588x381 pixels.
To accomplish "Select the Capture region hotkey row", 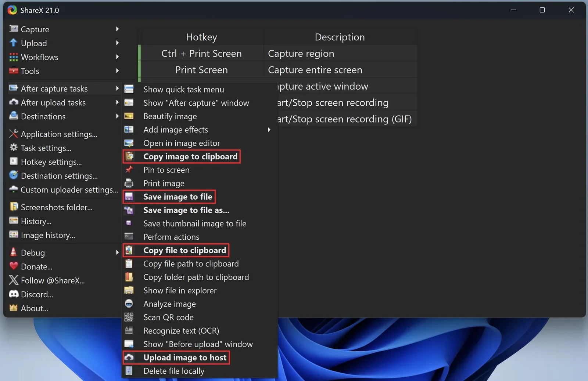I will tap(278, 53).
